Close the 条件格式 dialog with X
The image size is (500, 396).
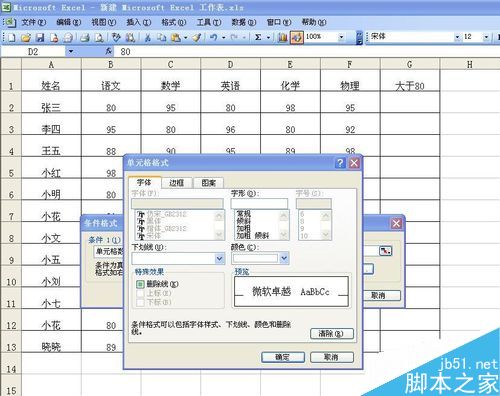click(x=396, y=223)
